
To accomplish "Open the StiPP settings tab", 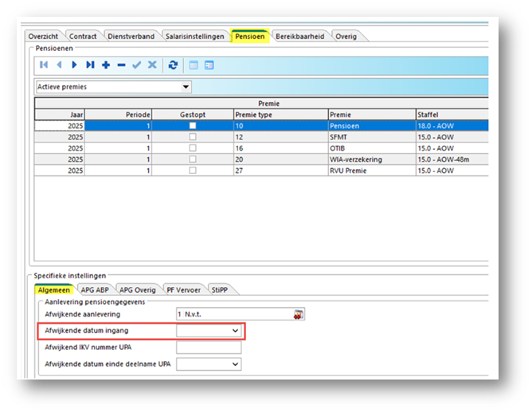I will (x=220, y=290).
